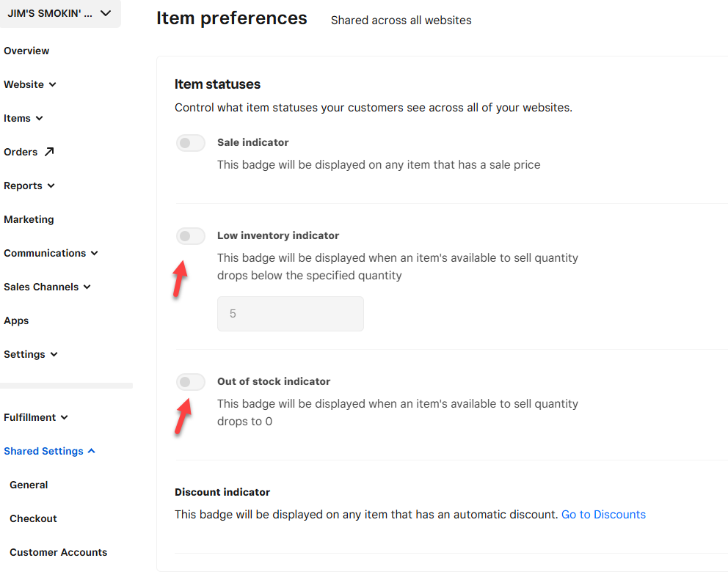Open the General shared settings
Screen dimensions: 728x580
(x=29, y=485)
